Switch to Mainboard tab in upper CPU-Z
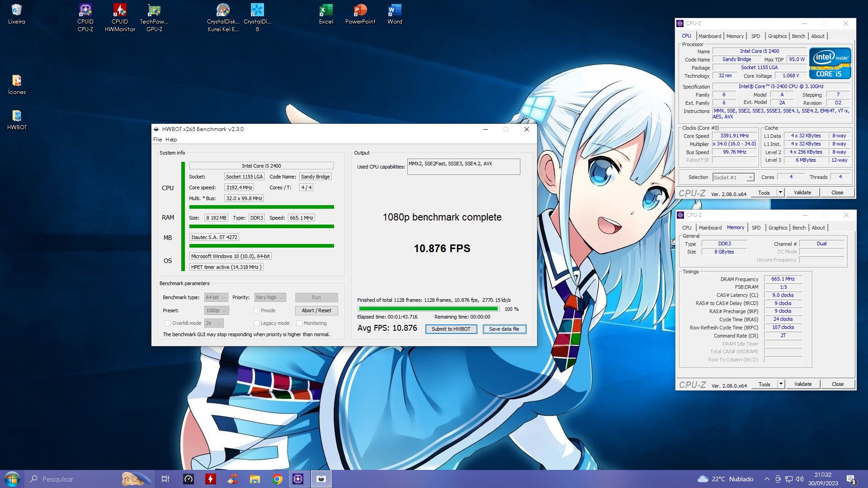868x488 pixels. tap(710, 36)
